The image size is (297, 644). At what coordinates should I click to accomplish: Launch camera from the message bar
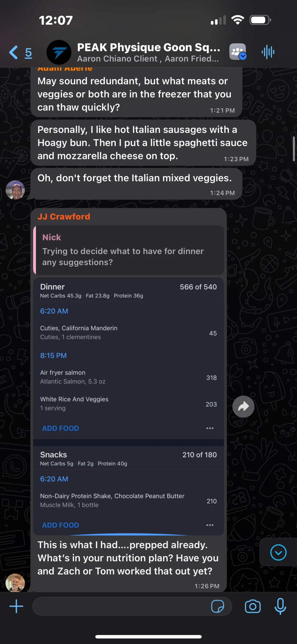[252, 606]
